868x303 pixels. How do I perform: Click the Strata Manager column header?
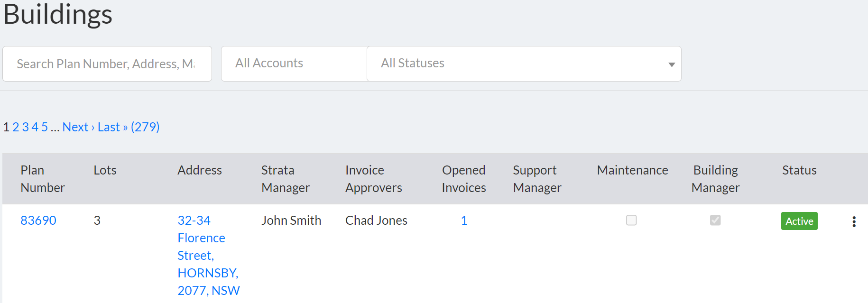click(285, 179)
